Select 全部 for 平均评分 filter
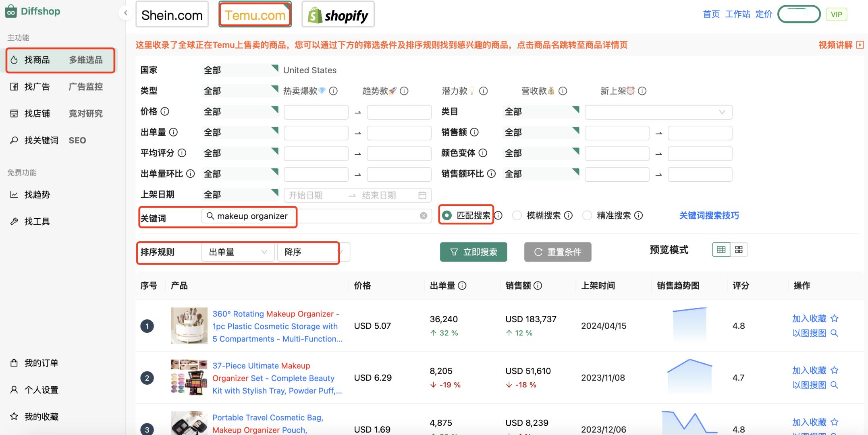 (240, 153)
